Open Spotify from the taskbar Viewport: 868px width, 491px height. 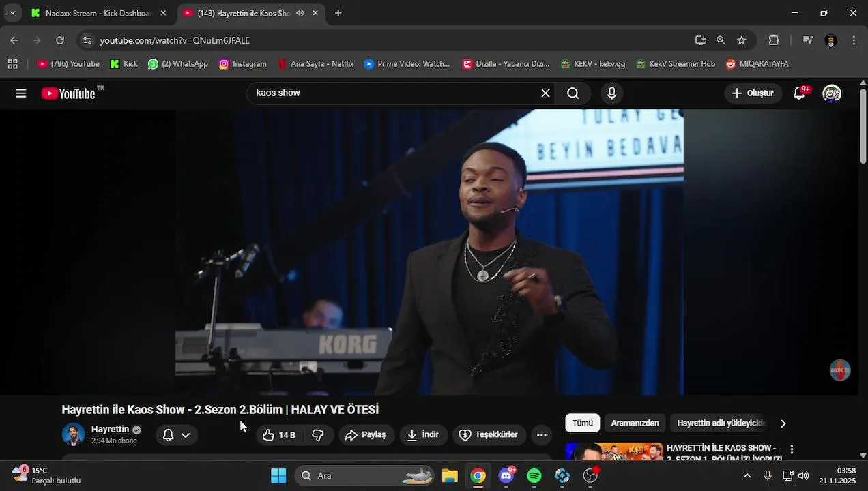tap(534, 476)
